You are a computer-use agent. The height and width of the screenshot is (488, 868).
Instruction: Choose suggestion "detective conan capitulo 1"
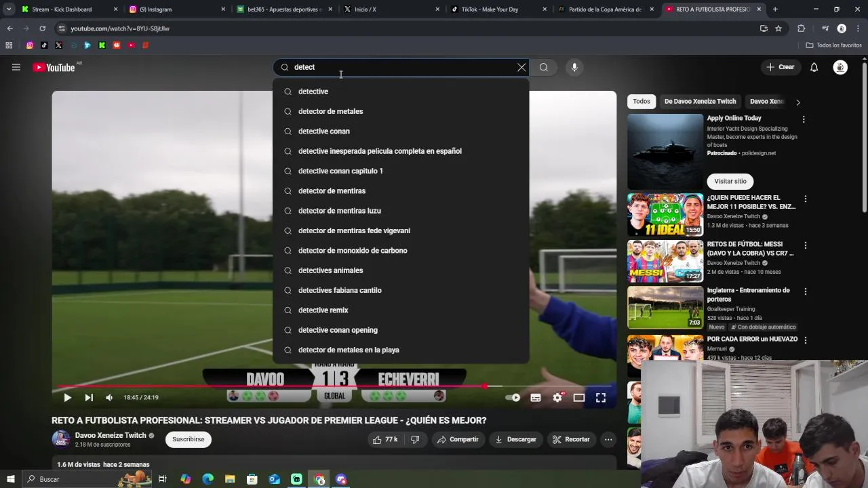coord(401,171)
